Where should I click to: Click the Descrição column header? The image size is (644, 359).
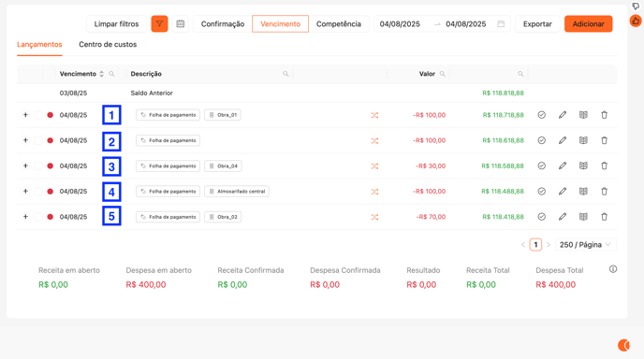146,74
